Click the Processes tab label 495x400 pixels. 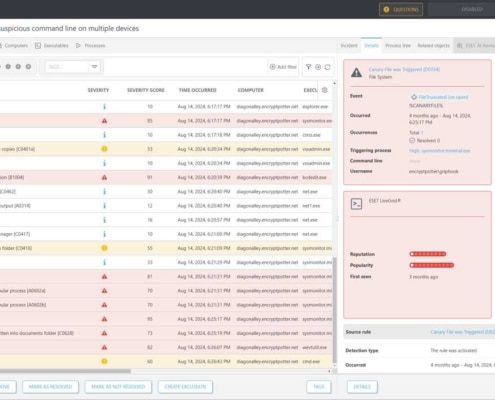tap(95, 46)
